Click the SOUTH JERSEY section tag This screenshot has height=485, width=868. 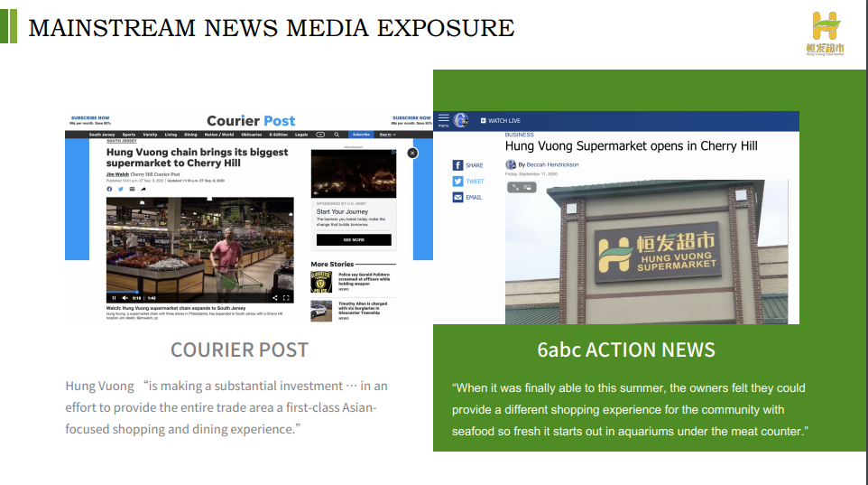pos(122,141)
